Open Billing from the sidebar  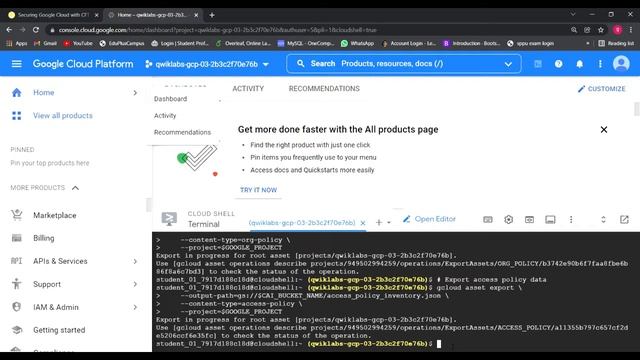(x=44, y=238)
